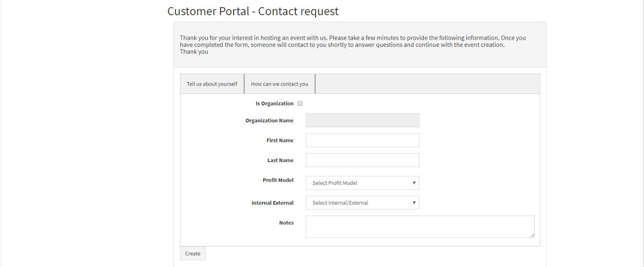Image resolution: width=644 pixels, height=267 pixels.
Task: Click the Notes box resize handle
Action: click(532, 235)
